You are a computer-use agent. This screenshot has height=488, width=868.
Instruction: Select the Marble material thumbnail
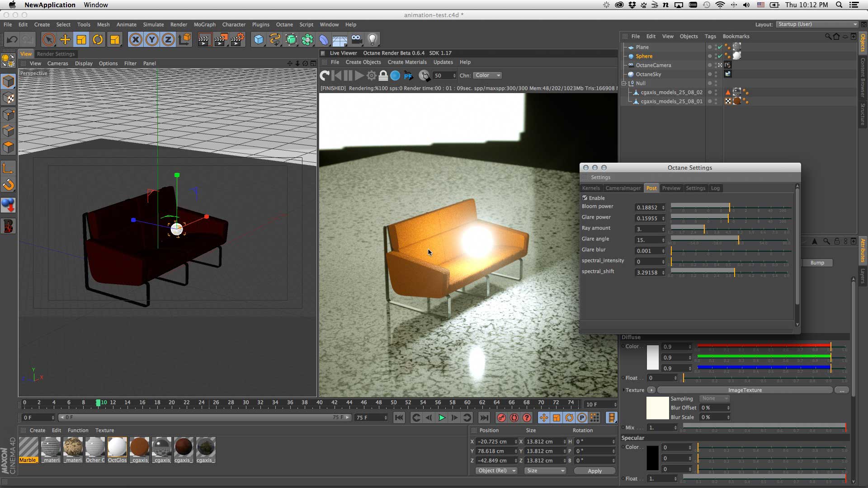28,447
